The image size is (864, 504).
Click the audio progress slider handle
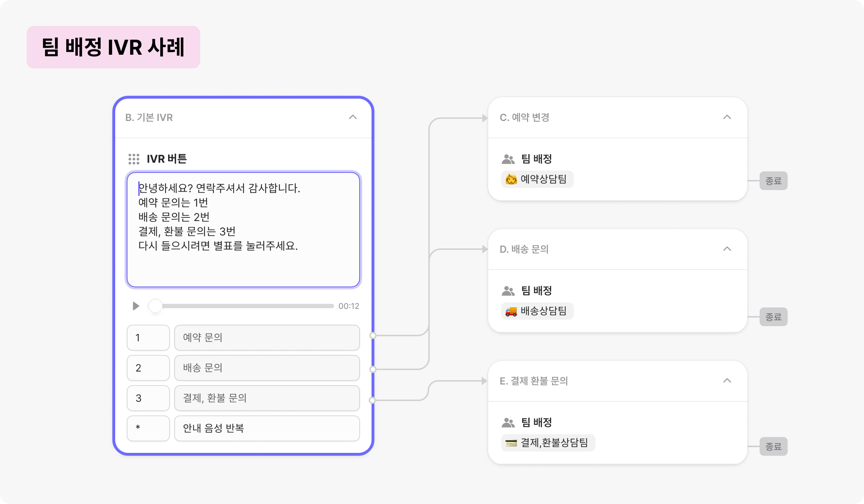tap(156, 306)
